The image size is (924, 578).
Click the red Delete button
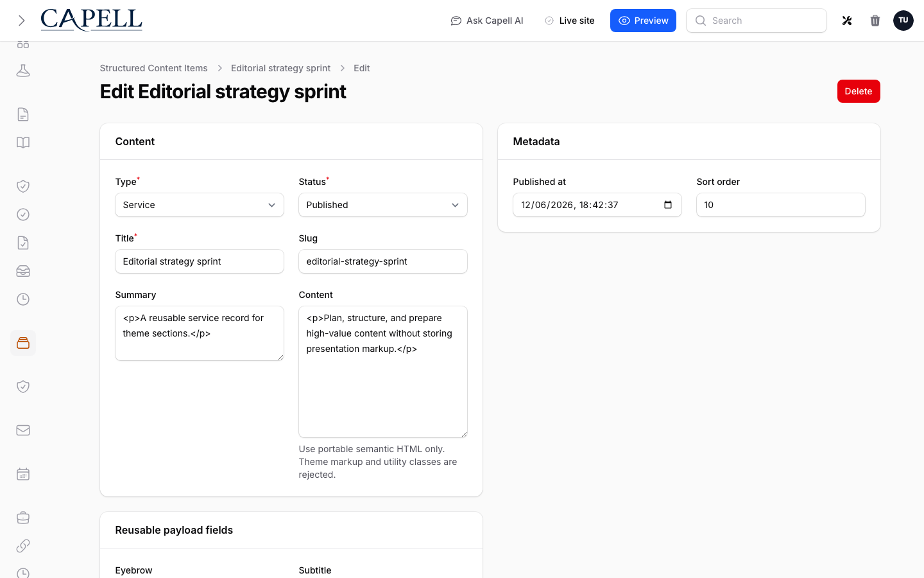pos(859,91)
